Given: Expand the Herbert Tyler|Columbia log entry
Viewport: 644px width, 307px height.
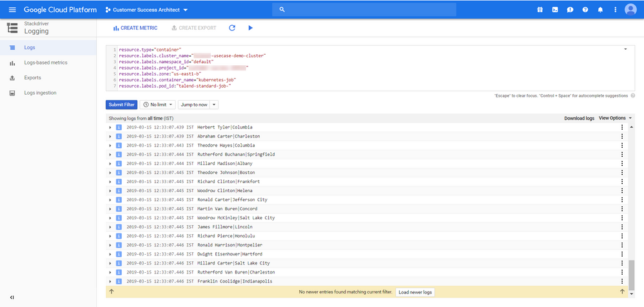Looking at the screenshot, I should 110,128.
